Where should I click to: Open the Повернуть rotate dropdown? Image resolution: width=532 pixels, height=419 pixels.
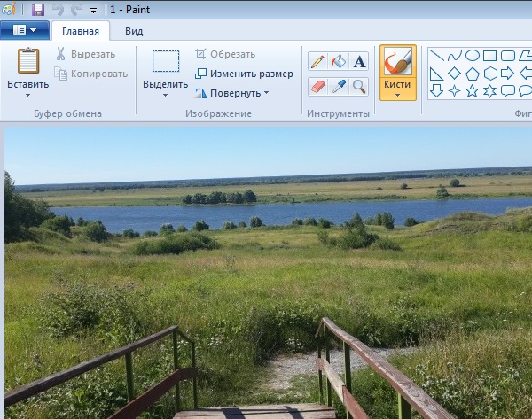(x=231, y=92)
